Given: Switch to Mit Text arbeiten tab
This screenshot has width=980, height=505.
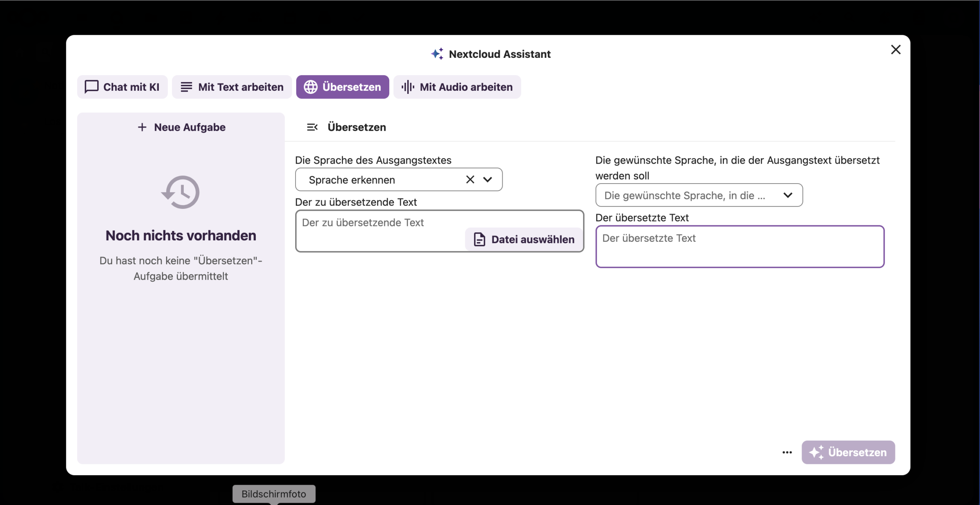Looking at the screenshot, I should click(232, 87).
